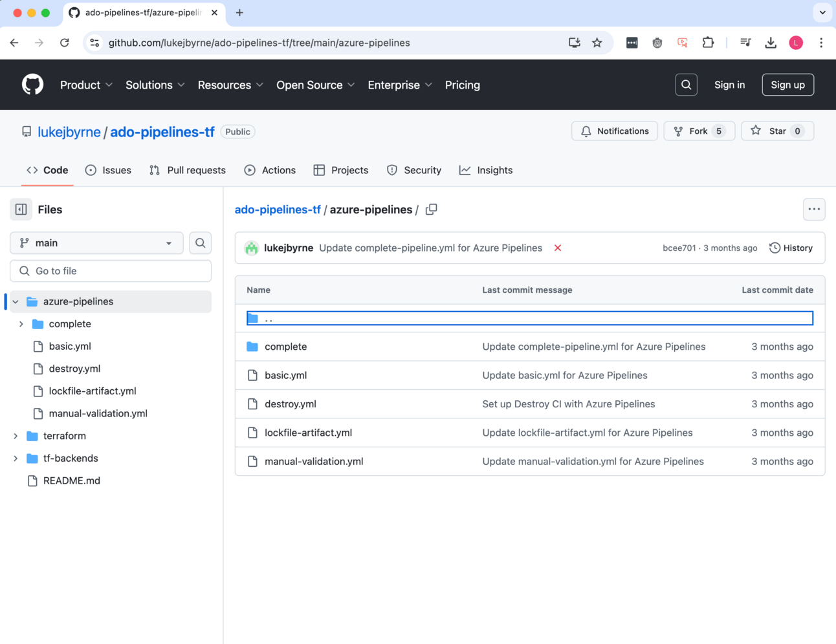Collapse the azure-pipelines folder in tree
The height and width of the screenshot is (644, 836).
coord(16,302)
